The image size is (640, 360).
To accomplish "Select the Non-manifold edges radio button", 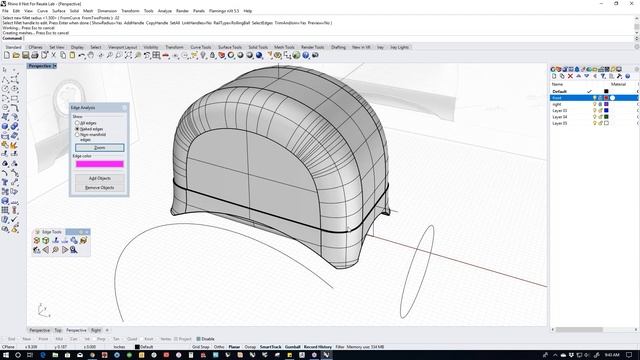I will 77,134.
